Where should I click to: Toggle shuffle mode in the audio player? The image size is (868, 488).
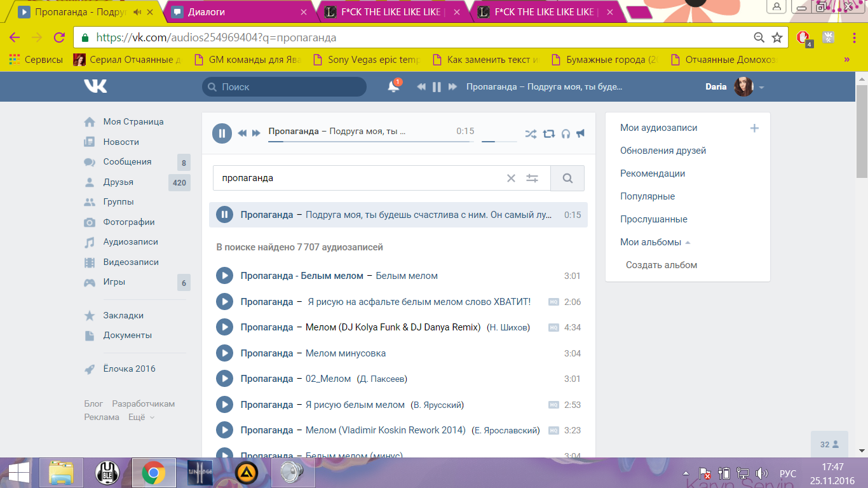531,133
